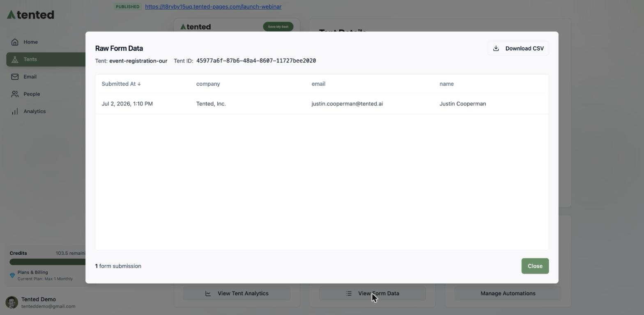Viewport: 644px width, 315px height.
Task: Select the Justin Cooperman name cell
Action: 462,104
